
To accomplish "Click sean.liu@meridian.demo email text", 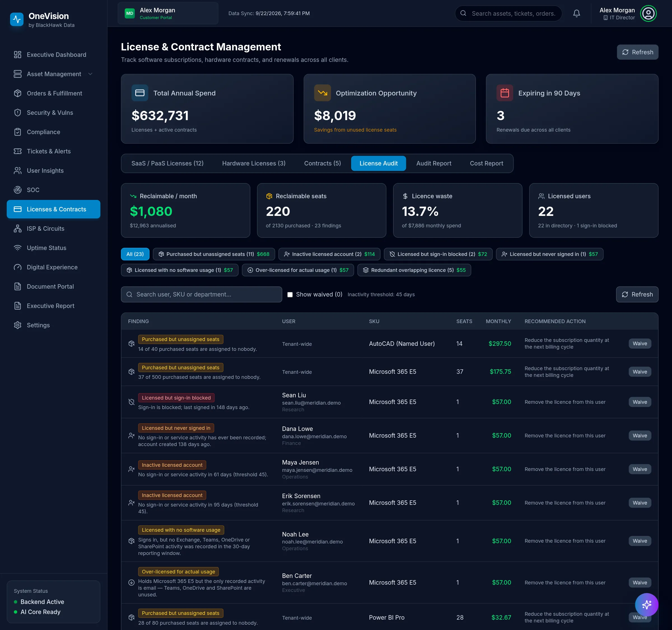I will click(x=311, y=403).
